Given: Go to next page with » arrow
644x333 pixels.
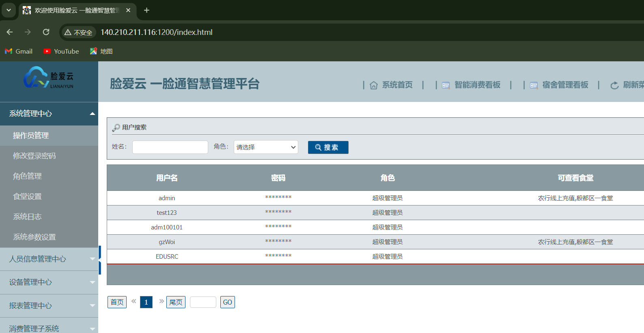Looking at the screenshot, I should (162, 301).
